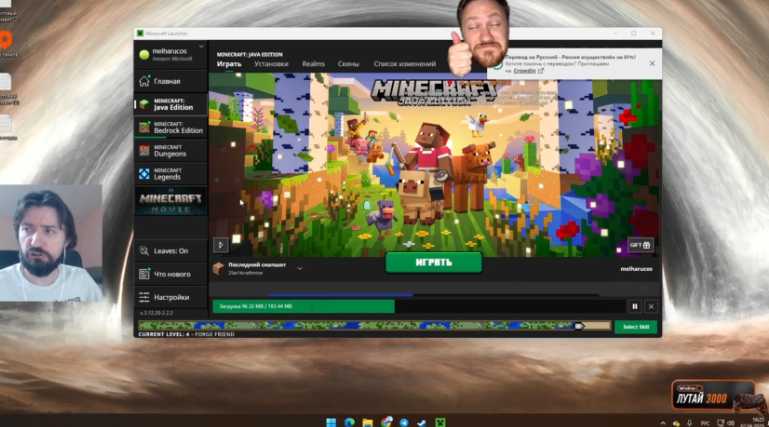This screenshot has width=769, height=427.
Task: Click the GIFT button on banner
Action: (640, 245)
